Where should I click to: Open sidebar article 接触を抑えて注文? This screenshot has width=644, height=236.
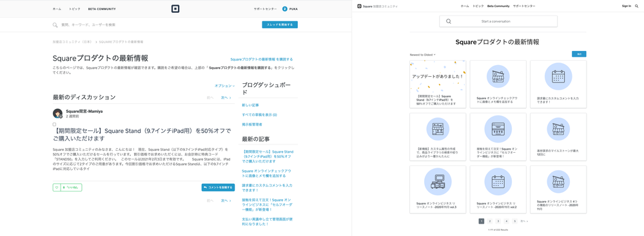click(267, 205)
